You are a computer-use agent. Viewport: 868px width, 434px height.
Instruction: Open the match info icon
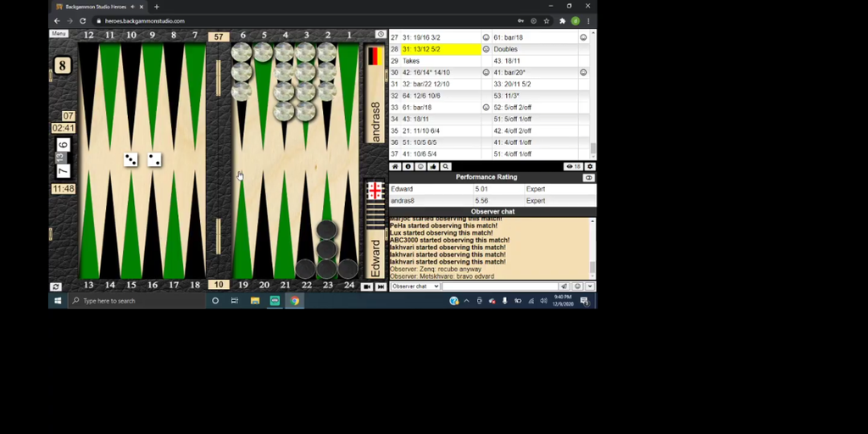(x=408, y=167)
